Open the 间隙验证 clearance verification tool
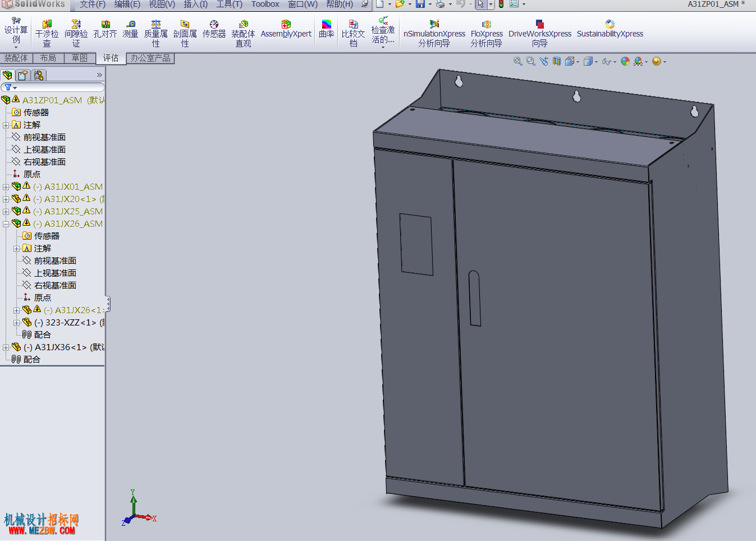The width and height of the screenshot is (756, 541). [x=76, y=34]
